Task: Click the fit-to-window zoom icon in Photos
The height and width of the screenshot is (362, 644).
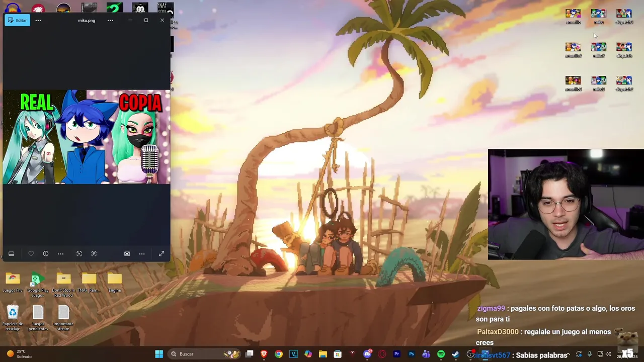Action: point(127,254)
